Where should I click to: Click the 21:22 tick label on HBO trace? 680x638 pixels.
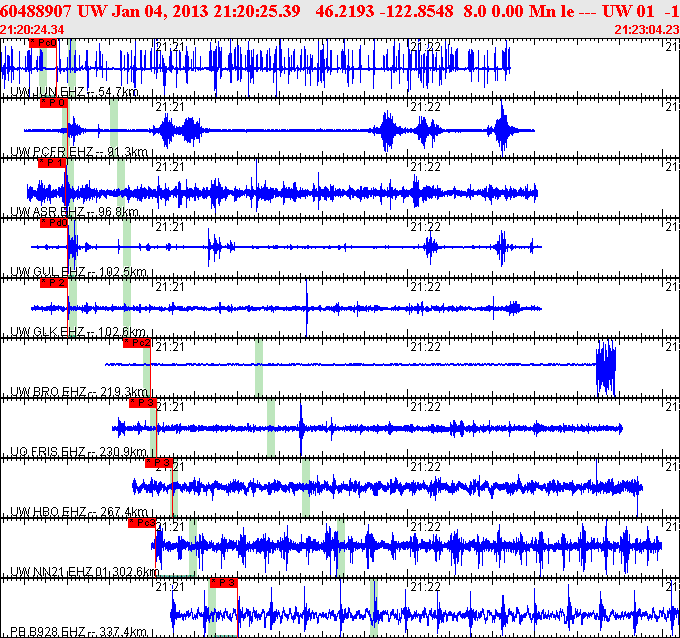[x=427, y=466]
